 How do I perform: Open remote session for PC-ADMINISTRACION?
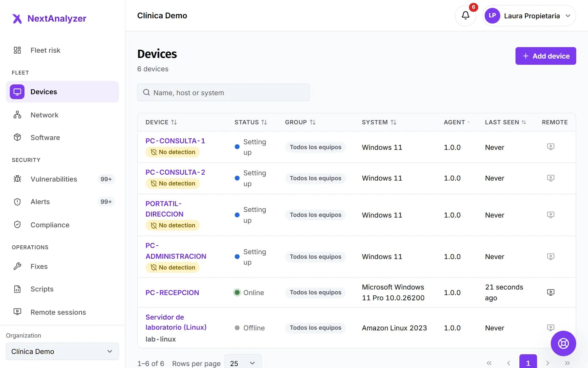pyautogui.click(x=550, y=256)
